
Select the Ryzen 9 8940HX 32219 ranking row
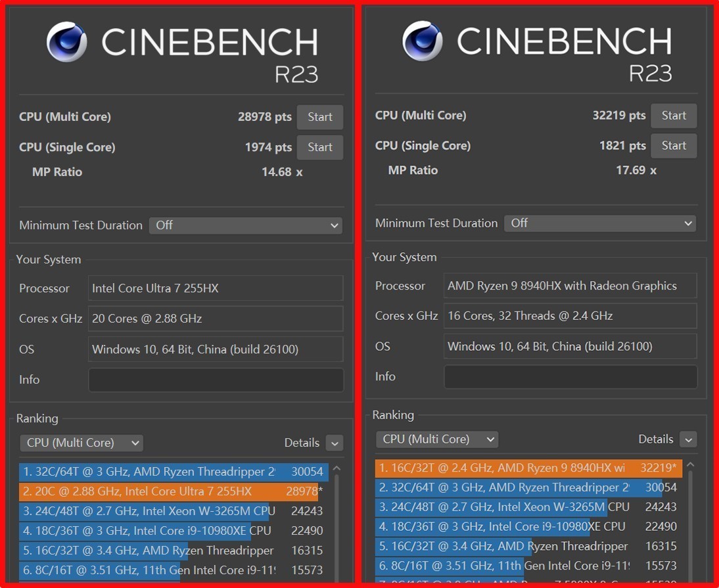[x=528, y=468]
